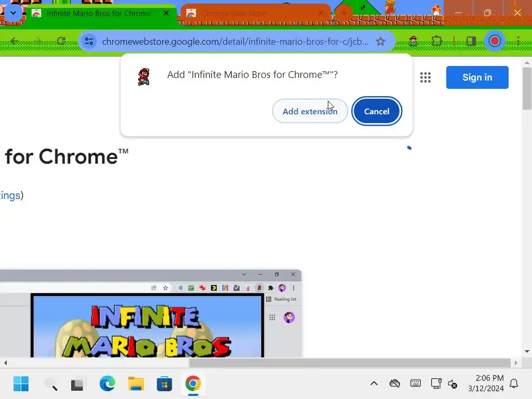Open the OneDrive cloud tray icon

coord(395,384)
